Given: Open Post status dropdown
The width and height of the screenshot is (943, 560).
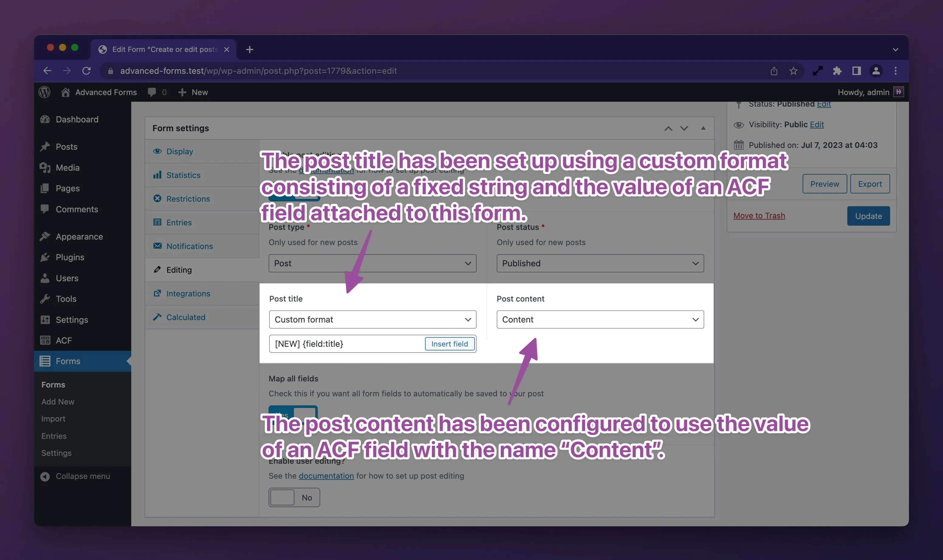Looking at the screenshot, I should click(x=600, y=263).
